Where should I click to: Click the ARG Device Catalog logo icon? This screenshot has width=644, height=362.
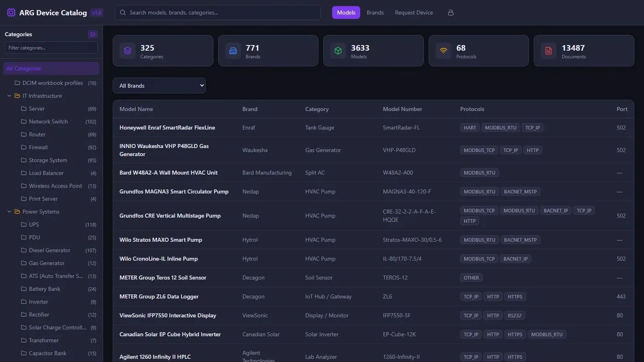tap(11, 12)
